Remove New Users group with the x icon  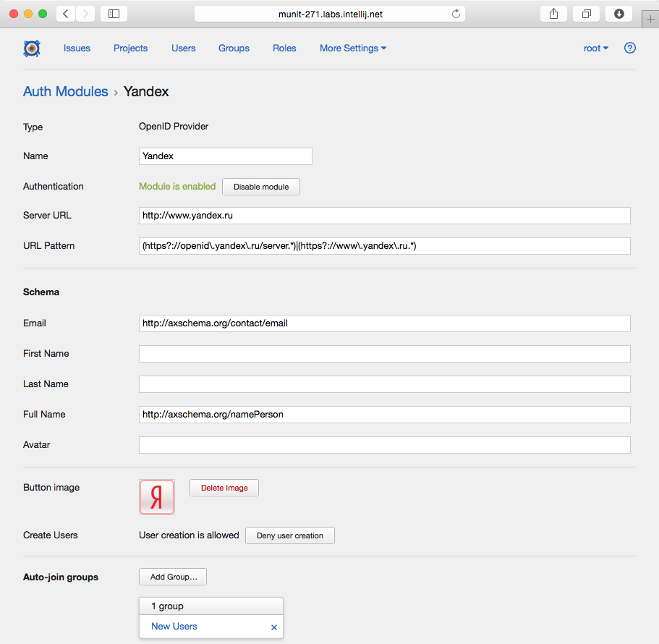pyautogui.click(x=274, y=627)
